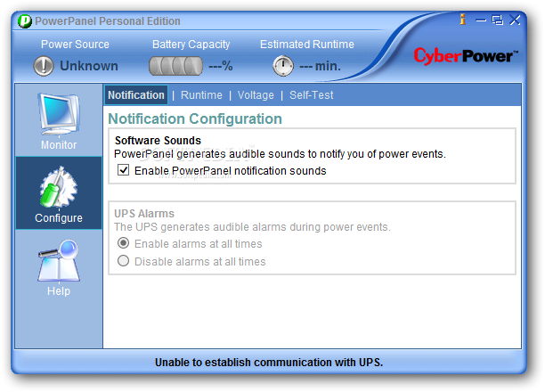
Task: Restore the PowerPanel window size
Action: [498, 20]
